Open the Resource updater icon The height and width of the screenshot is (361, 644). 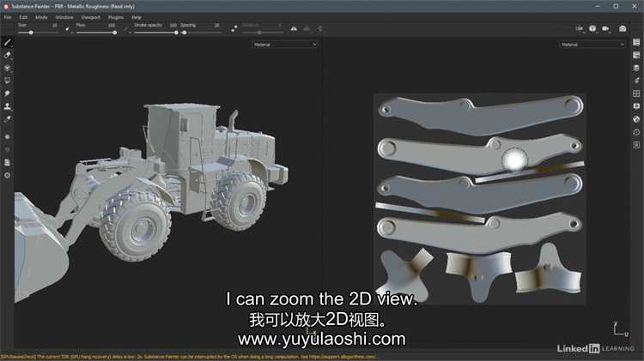8,162
